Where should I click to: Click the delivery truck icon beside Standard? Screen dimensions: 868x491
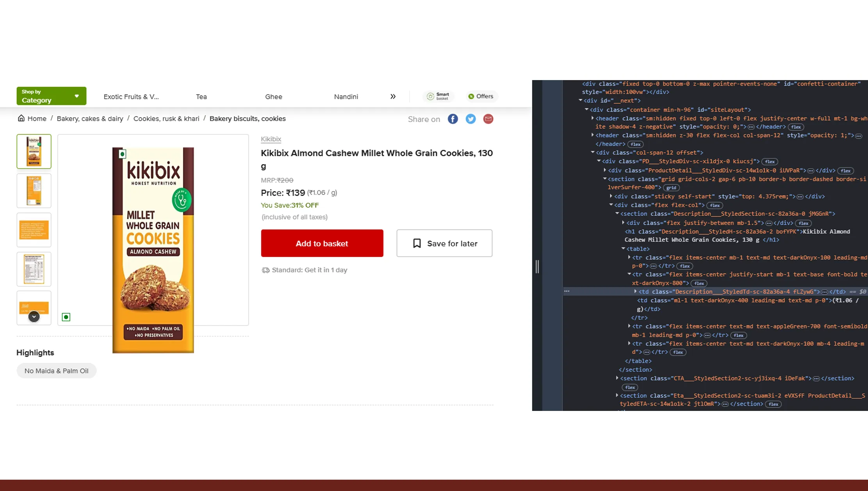click(266, 270)
